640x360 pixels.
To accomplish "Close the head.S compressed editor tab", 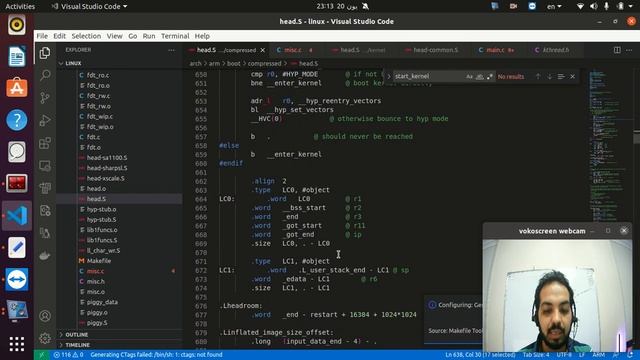I will pyautogui.click(x=263, y=50).
